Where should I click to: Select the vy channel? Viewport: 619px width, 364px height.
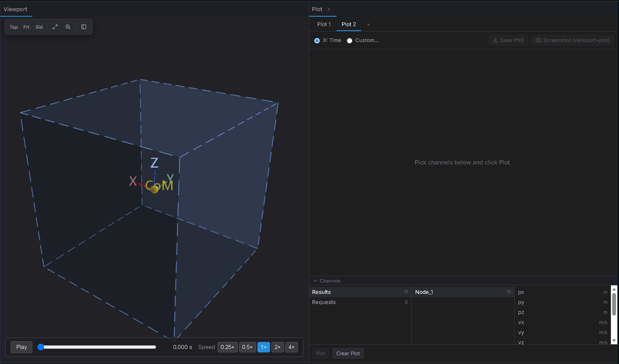coord(562,332)
